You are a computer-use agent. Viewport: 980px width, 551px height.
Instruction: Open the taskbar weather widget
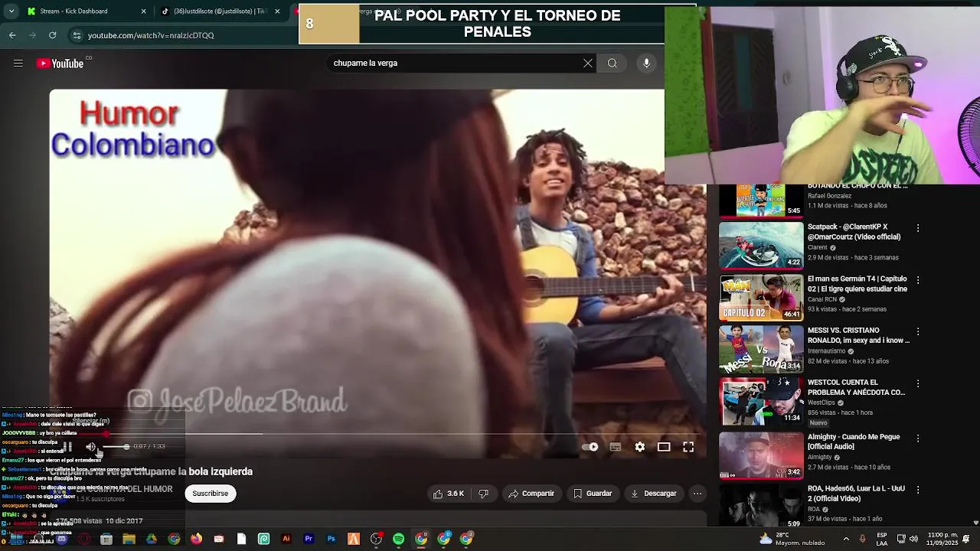(x=792, y=539)
